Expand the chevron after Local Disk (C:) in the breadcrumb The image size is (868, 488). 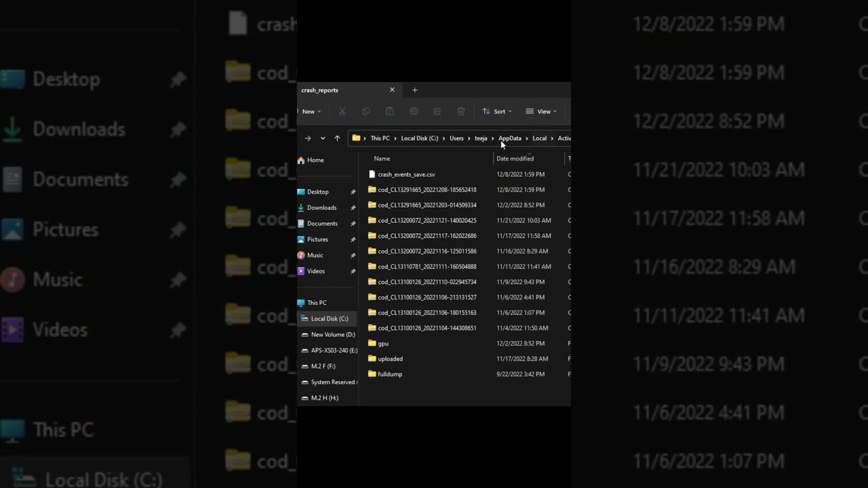tap(443, 138)
